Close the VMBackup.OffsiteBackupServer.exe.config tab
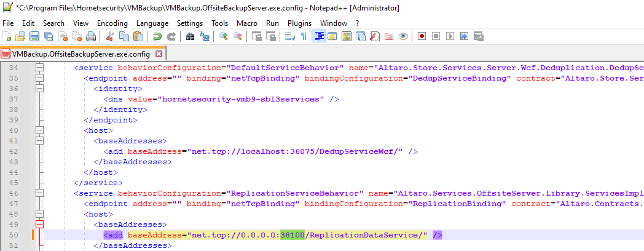 pyautogui.click(x=159, y=54)
